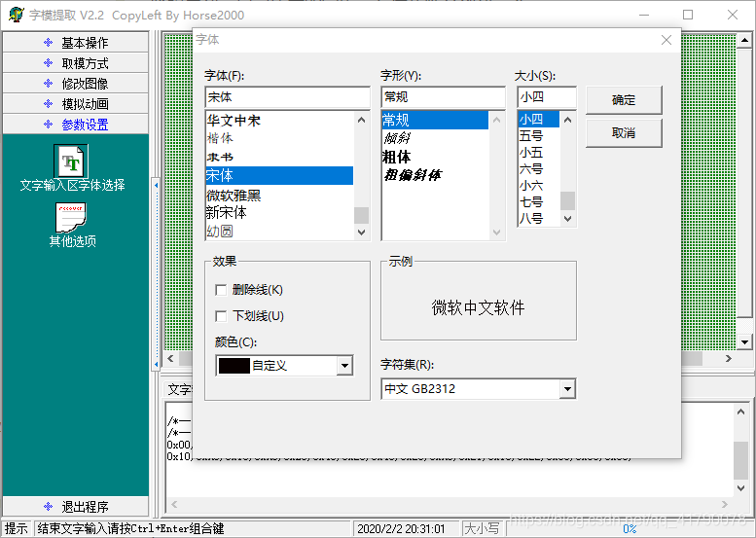The image size is (756, 538).
Task: Maximize the main application window
Action: [688, 15]
